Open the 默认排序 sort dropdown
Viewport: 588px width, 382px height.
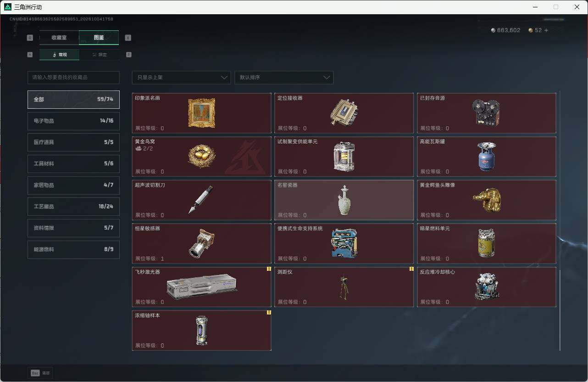[x=284, y=78]
